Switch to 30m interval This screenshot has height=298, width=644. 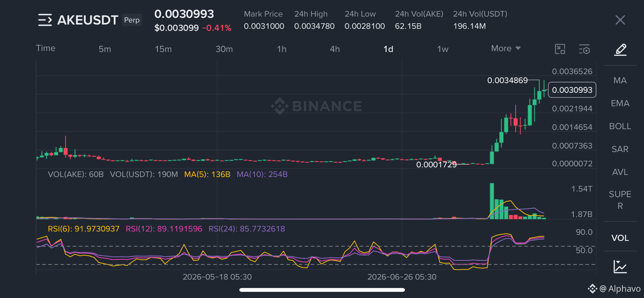tap(224, 49)
